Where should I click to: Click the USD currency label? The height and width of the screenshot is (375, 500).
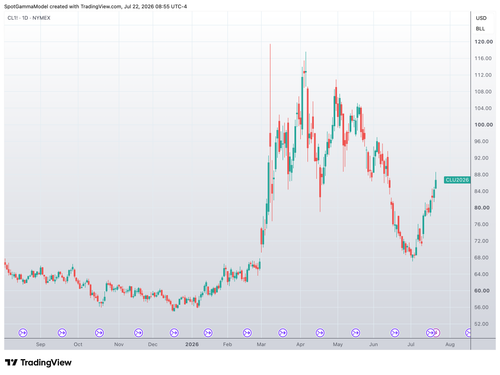click(x=481, y=18)
